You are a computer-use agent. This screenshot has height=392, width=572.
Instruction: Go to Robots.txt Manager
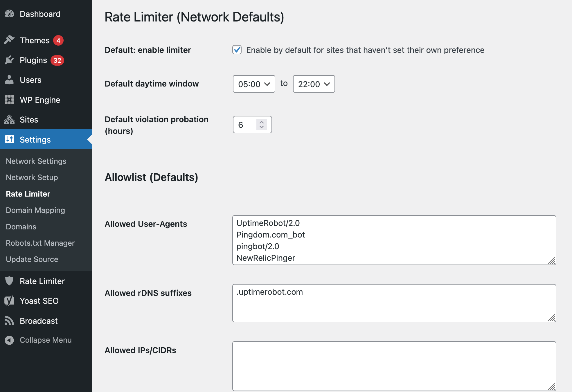tap(40, 243)
